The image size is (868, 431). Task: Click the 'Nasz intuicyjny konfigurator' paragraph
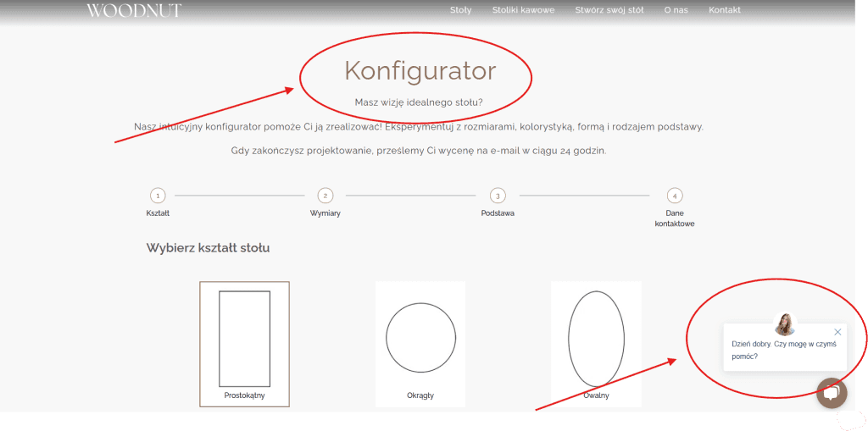click(x=419, y=127)
